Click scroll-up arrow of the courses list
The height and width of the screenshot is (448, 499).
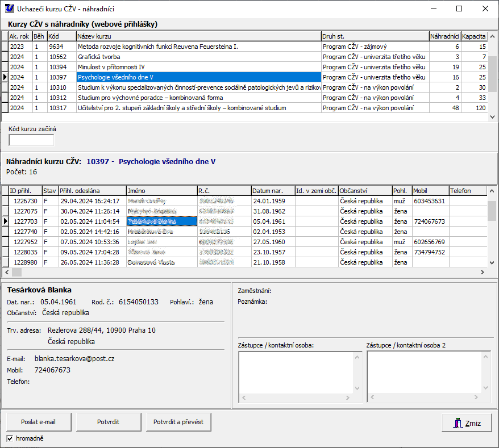click(x=493, y=35)
